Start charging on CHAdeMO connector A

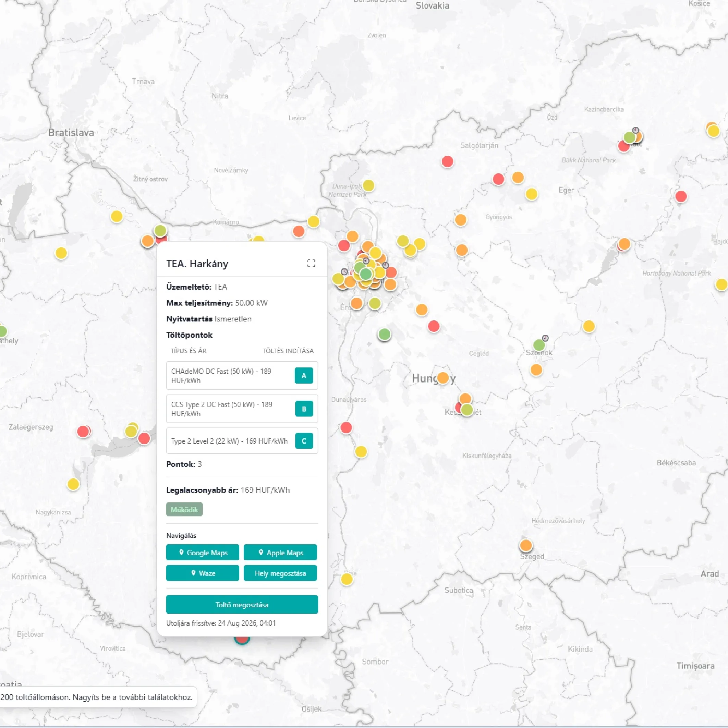pos(304,375)
